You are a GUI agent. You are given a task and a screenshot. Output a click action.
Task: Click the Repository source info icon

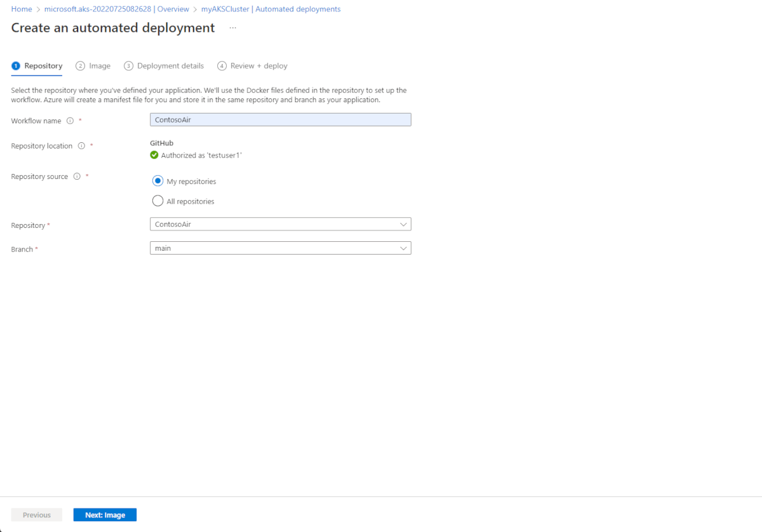click(x=77, y=176)
